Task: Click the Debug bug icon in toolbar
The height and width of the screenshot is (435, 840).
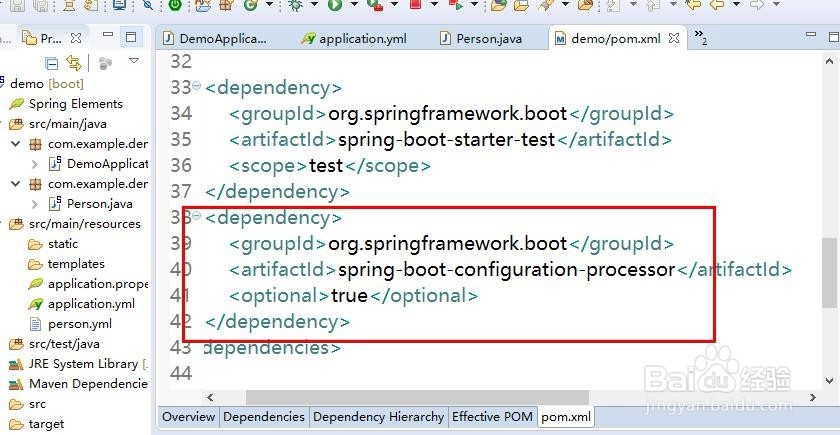Action: point(294,5)
